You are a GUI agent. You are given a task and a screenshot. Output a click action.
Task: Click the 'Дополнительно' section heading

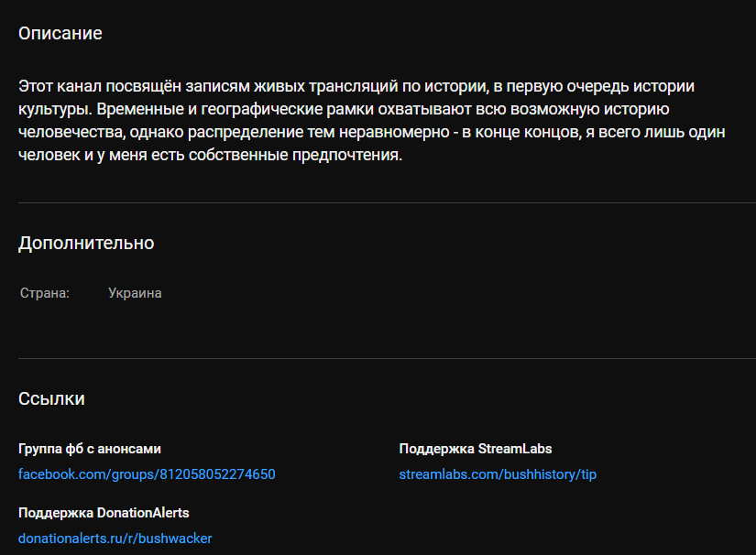(x=86, y=244)
